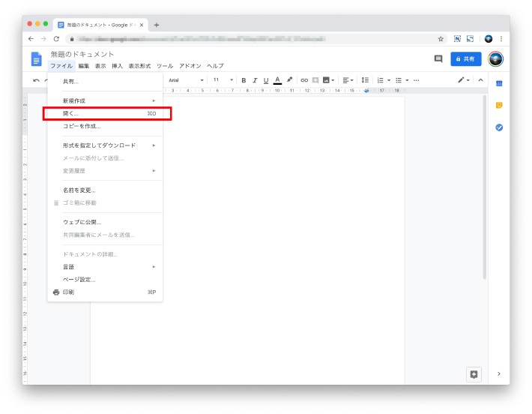Click the undo arrow icon

[36, 80]
